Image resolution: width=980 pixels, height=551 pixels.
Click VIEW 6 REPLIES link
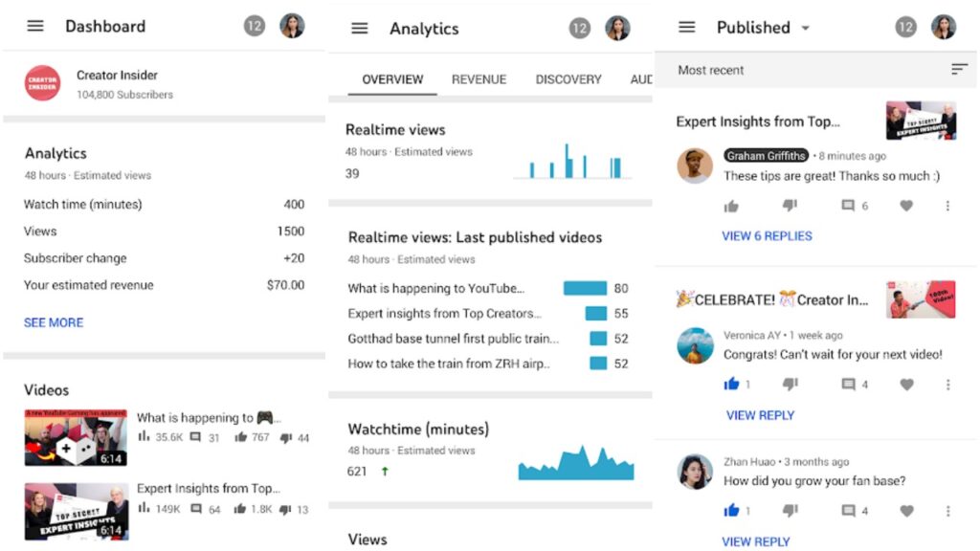tap(767, 235)
